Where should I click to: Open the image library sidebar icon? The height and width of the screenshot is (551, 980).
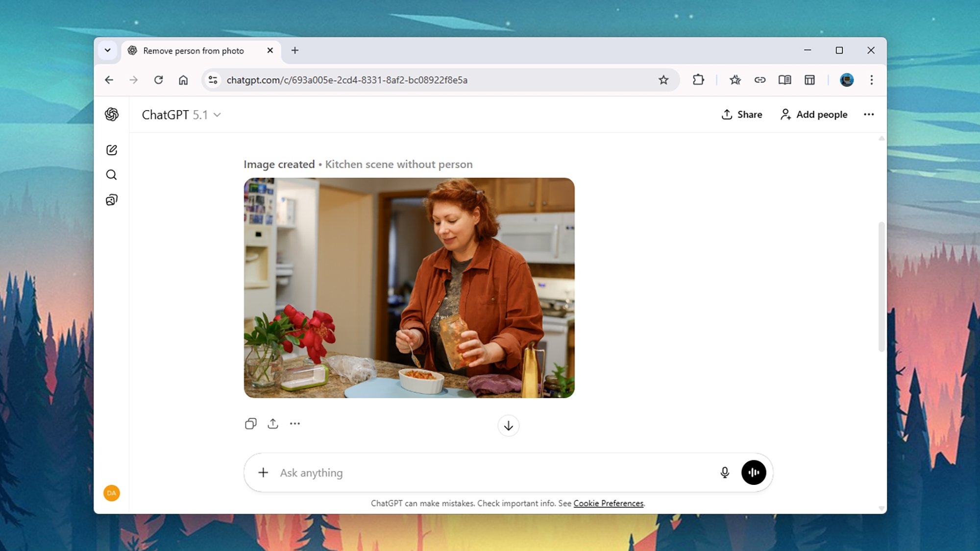coord(112,200)
